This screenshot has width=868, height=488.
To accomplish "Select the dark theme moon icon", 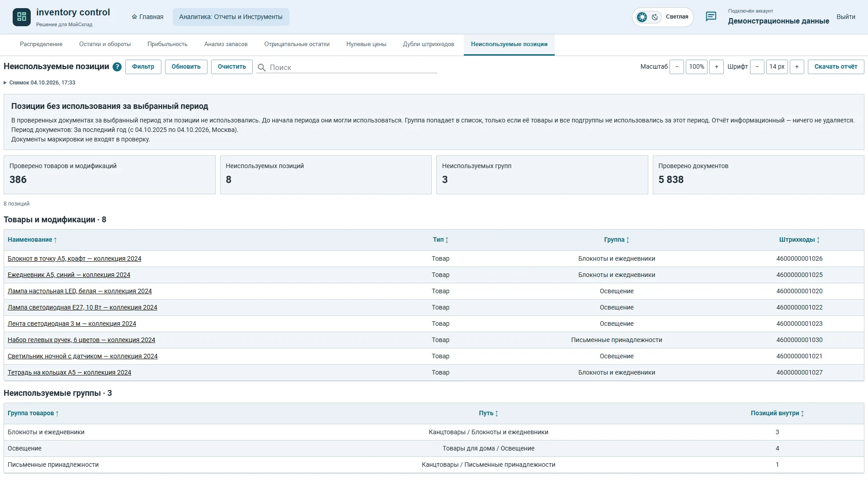I will 655,17.
